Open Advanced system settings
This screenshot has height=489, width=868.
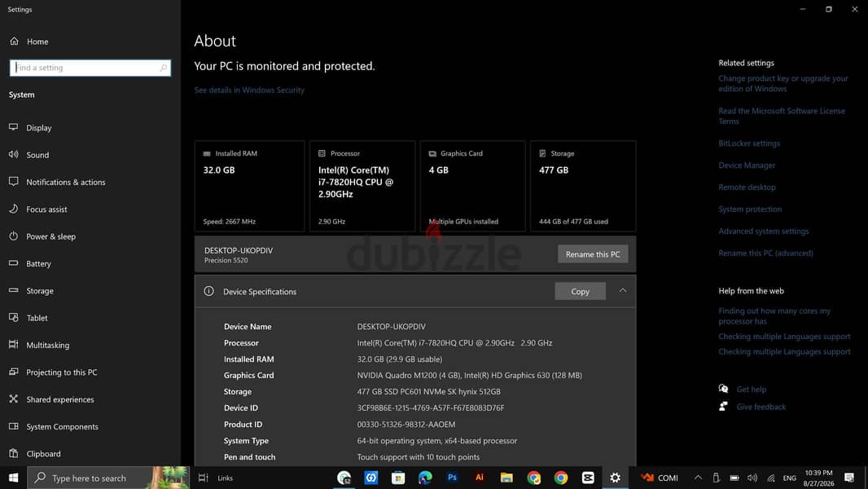764,231
